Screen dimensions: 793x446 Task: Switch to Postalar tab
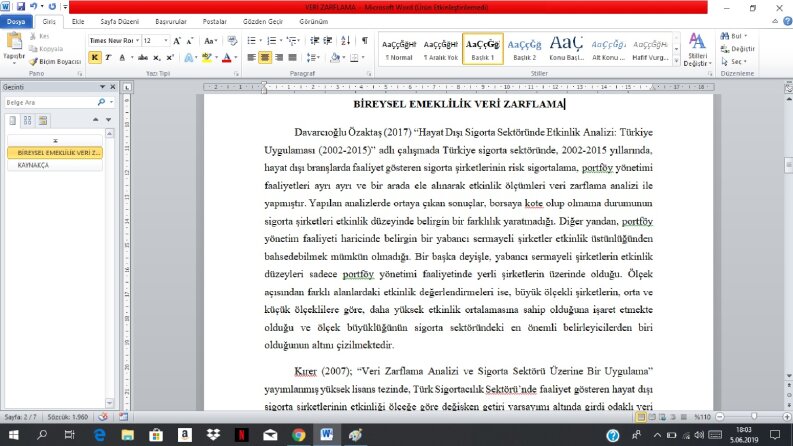click(x=214, y=22)
